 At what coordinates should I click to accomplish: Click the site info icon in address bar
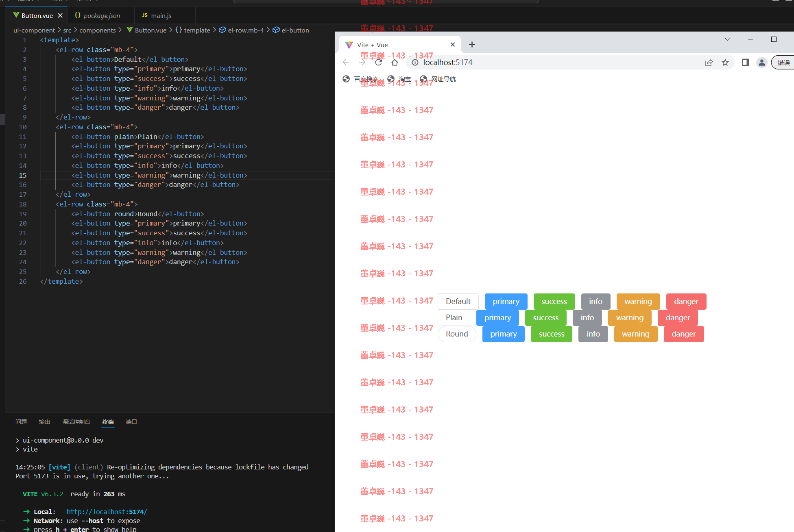click(x=415, y=62)
